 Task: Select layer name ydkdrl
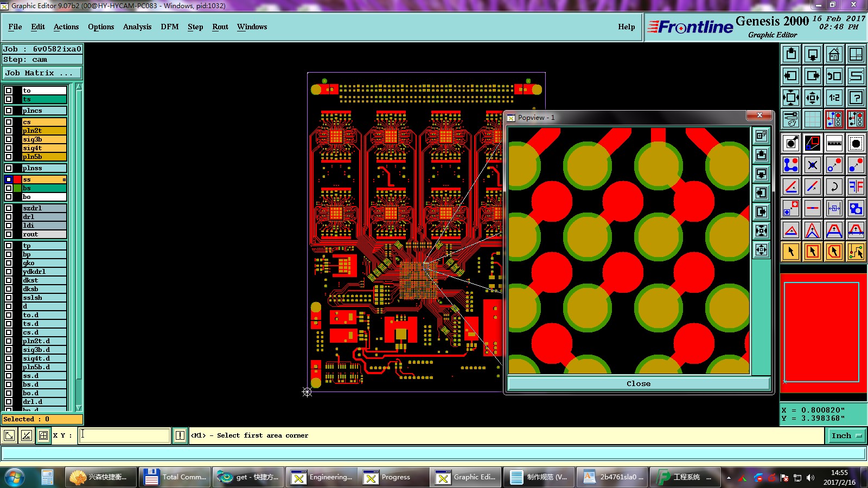pyautogui.click(x=44, y=272)
